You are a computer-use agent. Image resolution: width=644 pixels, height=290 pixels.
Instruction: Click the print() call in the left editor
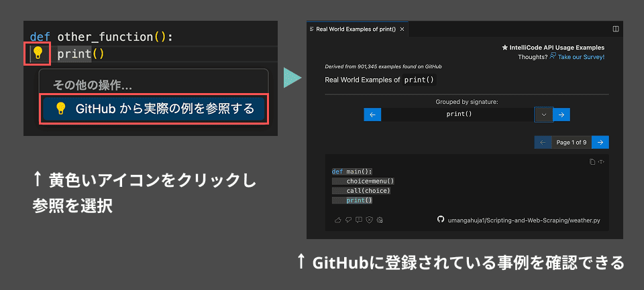(81, 54)
